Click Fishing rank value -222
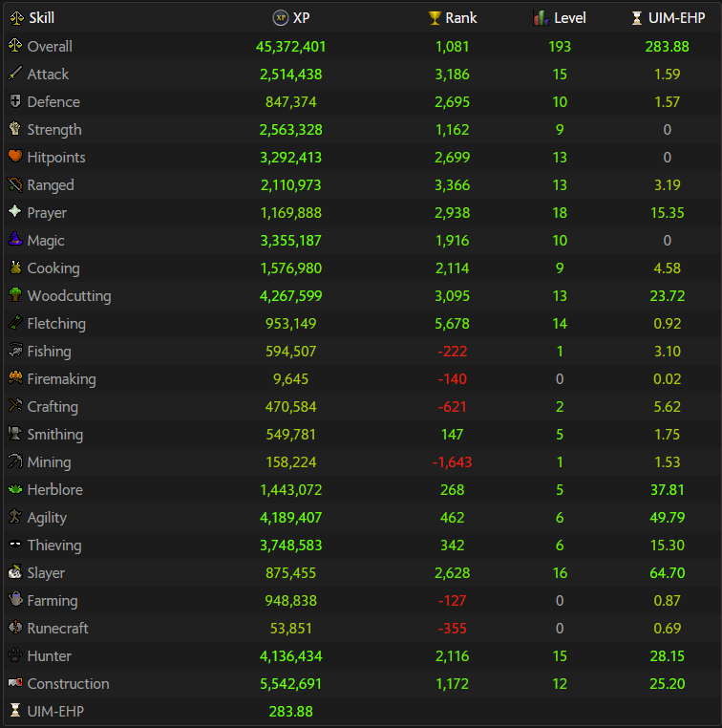The image size is (722, 728). click(453, 351)
